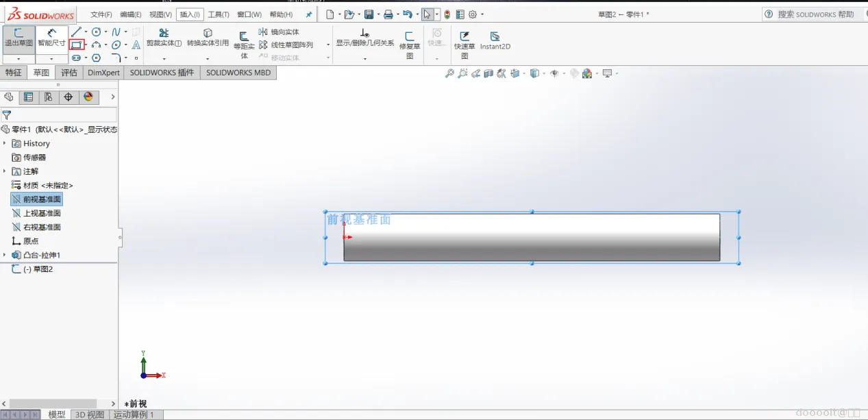
Task: Open the Edit Appearance color ball icon
Action: click(587, 73)
